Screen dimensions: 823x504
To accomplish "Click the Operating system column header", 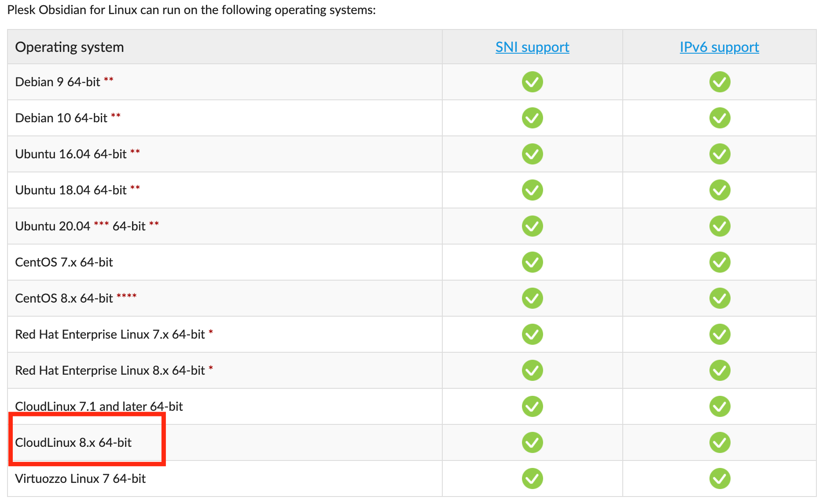I will (70, 47).
